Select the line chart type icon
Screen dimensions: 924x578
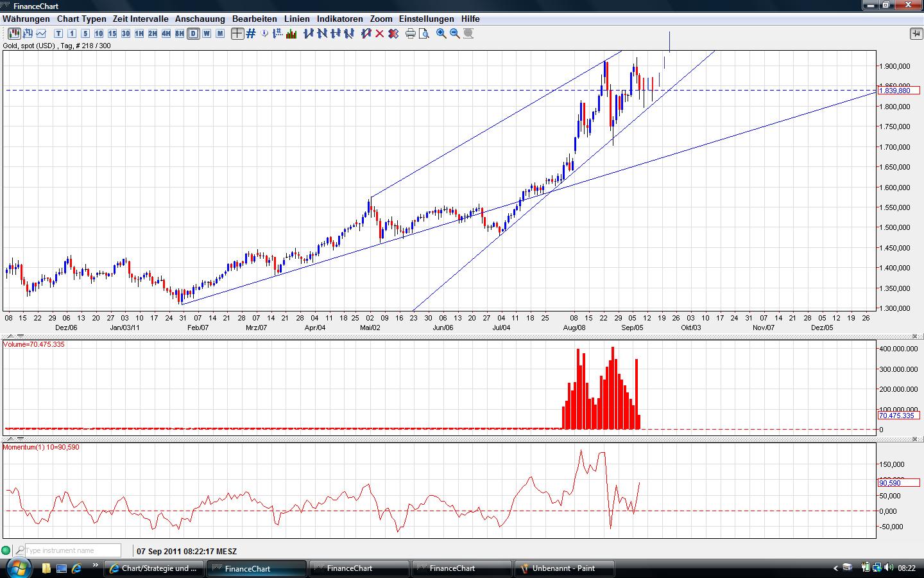coord(41,33)
